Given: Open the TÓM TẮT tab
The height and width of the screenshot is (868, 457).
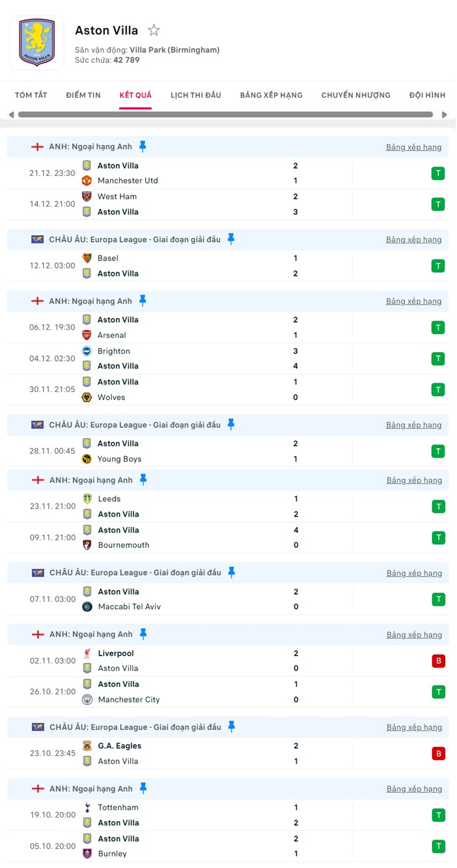Looking at the screenshot, I should coord(31,95).
